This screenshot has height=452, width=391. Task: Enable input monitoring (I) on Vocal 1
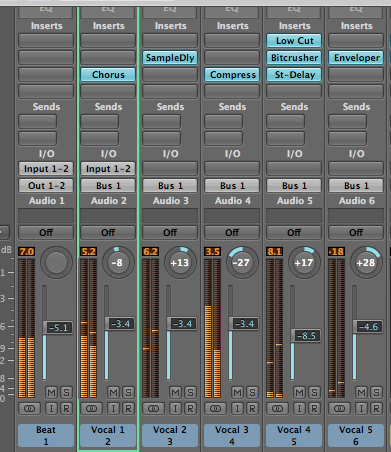pos(113,408)
